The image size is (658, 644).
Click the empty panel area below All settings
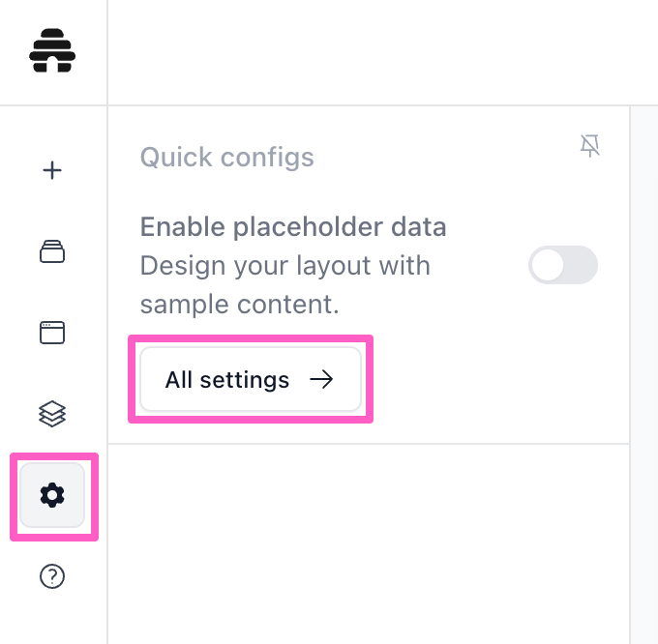368,542
